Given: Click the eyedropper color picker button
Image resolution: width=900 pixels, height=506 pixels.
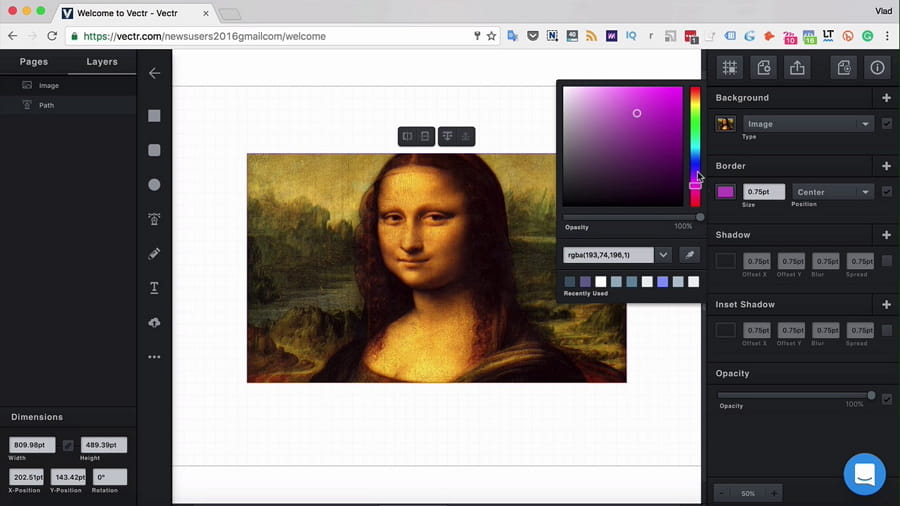Looking at the screenshot, I should [x=688, y=255].
